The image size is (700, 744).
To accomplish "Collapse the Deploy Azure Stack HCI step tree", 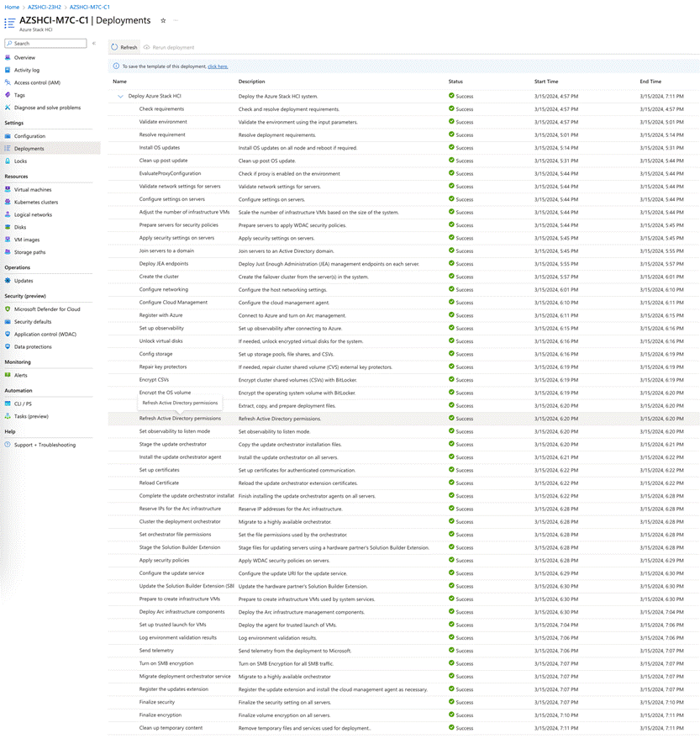I will pyautogui.click(x=121, y=96).
